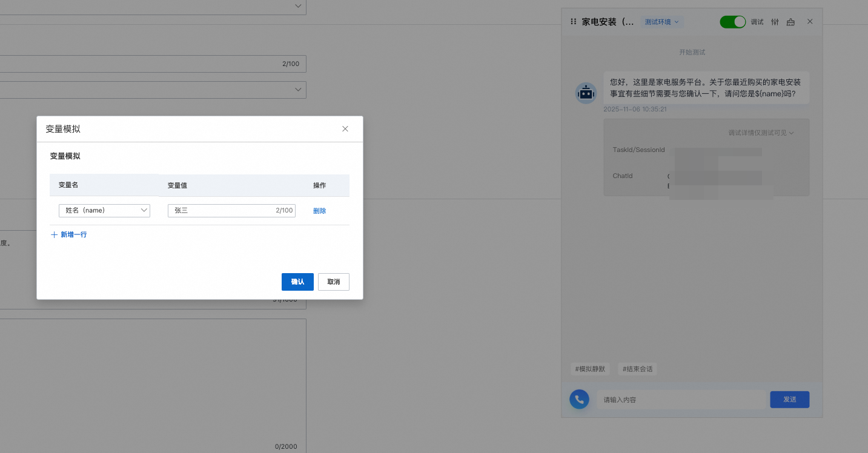Focus the 请输入内容 message input
The height and width of the screenshot is (453, 868).
click(681, 400)
